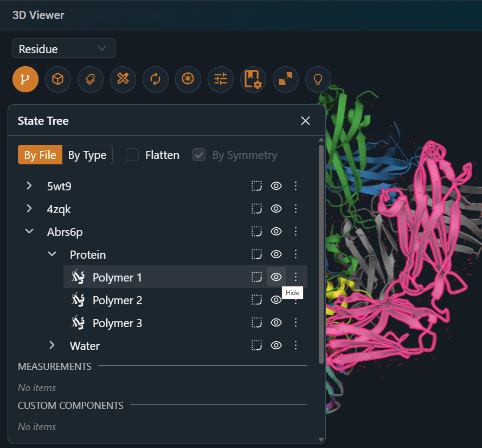Select the By File tab
Image resolution: width=482 pixels, height=448 pixels.
click(x=40, y=155)
